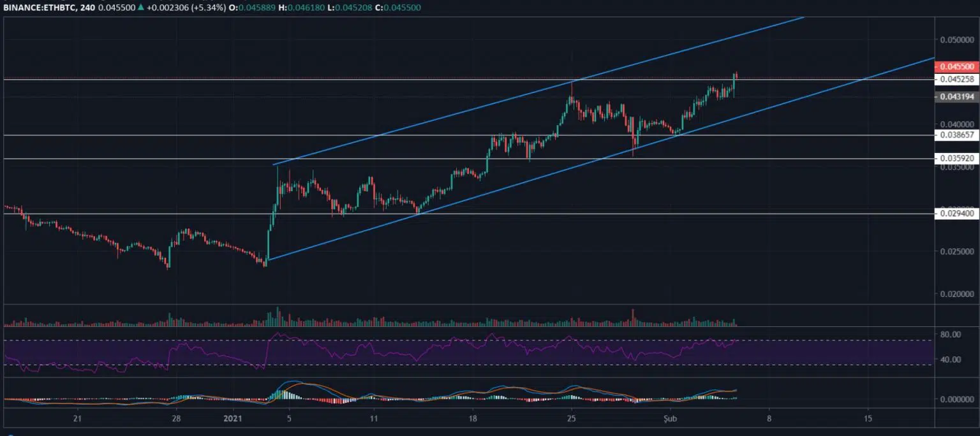Click the 18 date label on time axis

473,419
